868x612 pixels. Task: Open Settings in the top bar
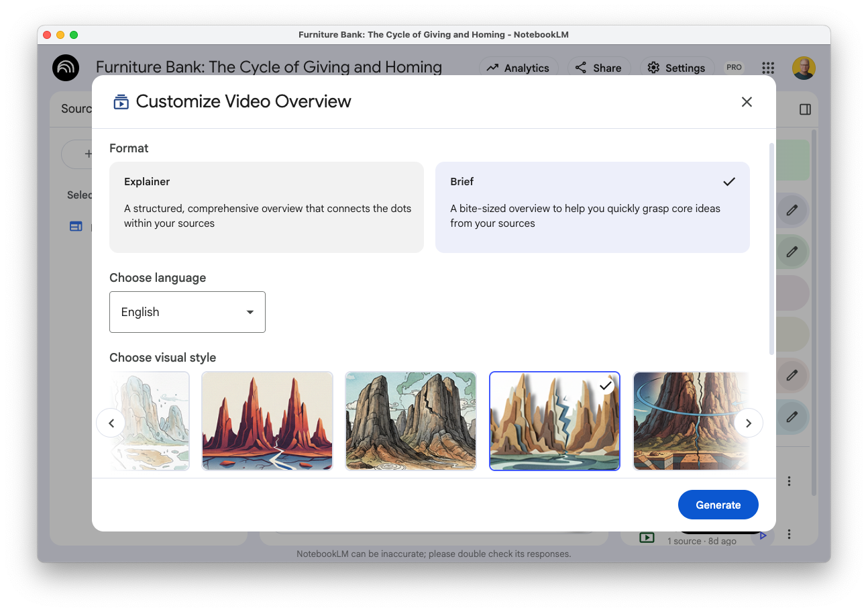coord(676,68)
